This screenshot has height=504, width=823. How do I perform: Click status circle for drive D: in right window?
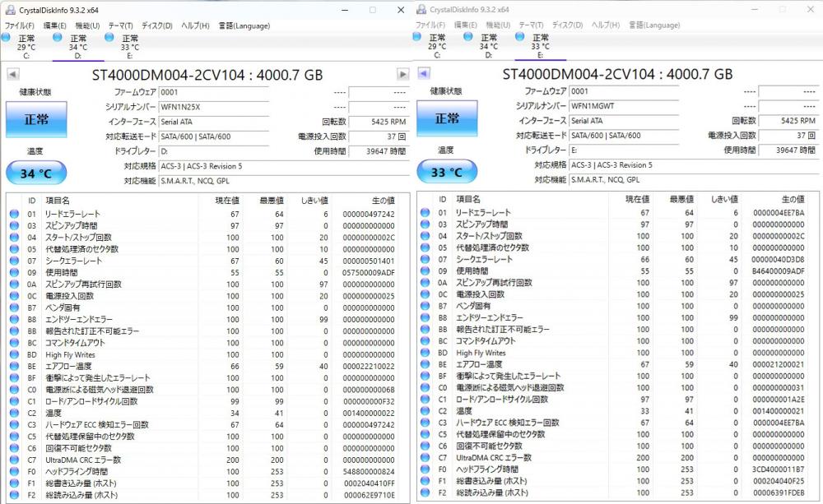pyautogui.click(x=468, y=36)
